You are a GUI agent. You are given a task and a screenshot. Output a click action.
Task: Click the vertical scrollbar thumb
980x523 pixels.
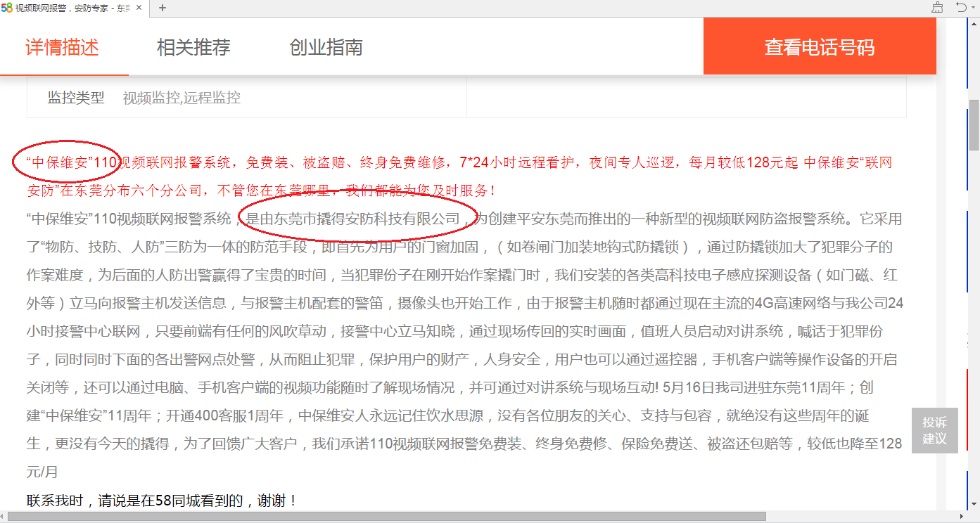pyautogui.click(x=974, y=124)
